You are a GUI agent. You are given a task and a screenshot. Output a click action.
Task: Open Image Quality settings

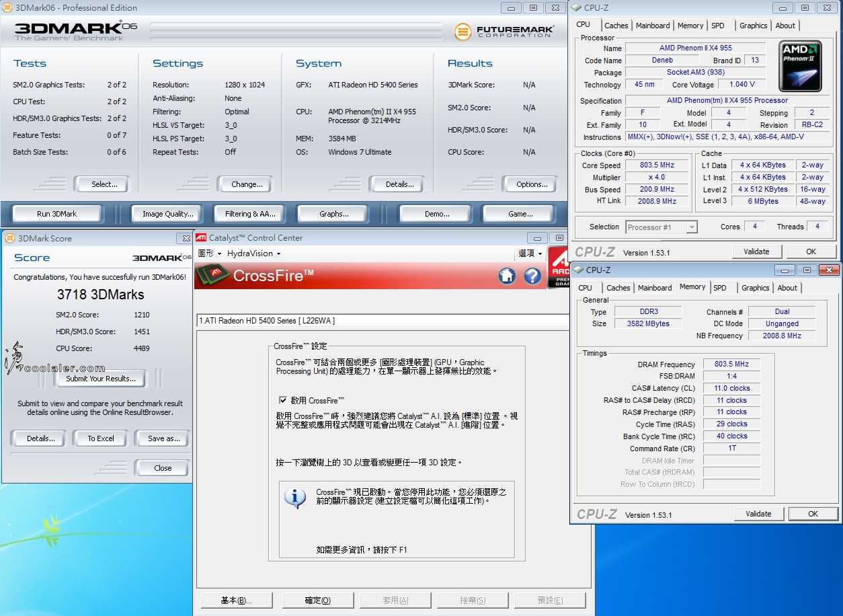(167, 214)
